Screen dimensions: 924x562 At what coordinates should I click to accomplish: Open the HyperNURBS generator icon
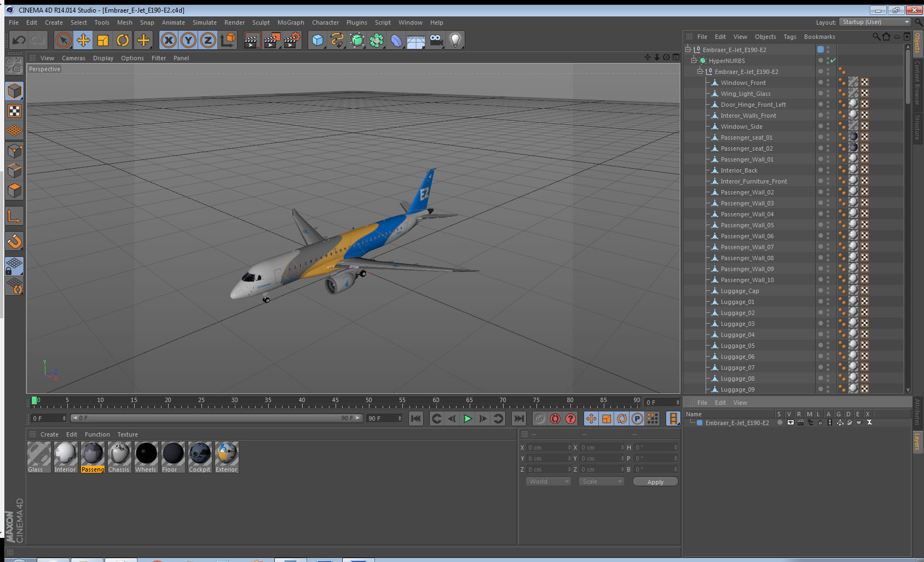pos(357,40)
